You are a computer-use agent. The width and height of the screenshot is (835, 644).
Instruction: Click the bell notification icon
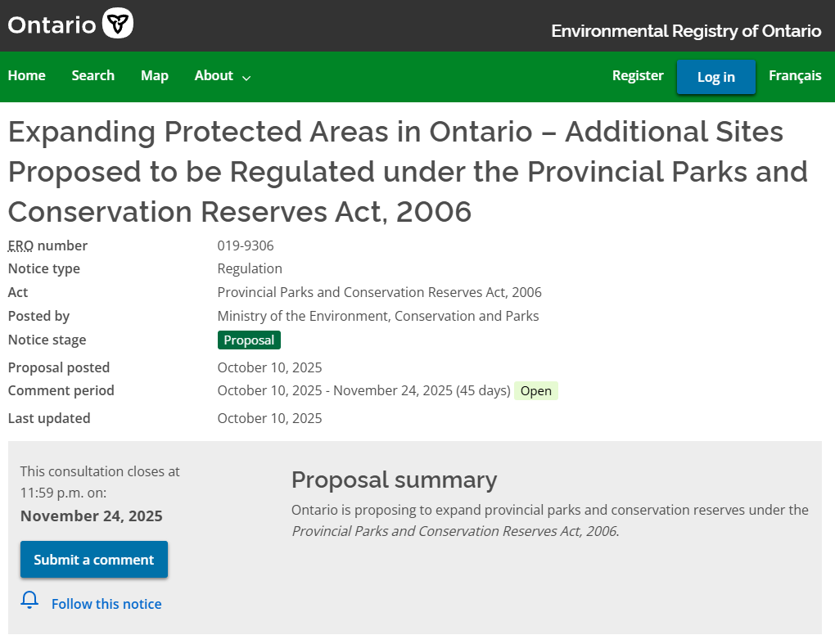pos(29,601)
